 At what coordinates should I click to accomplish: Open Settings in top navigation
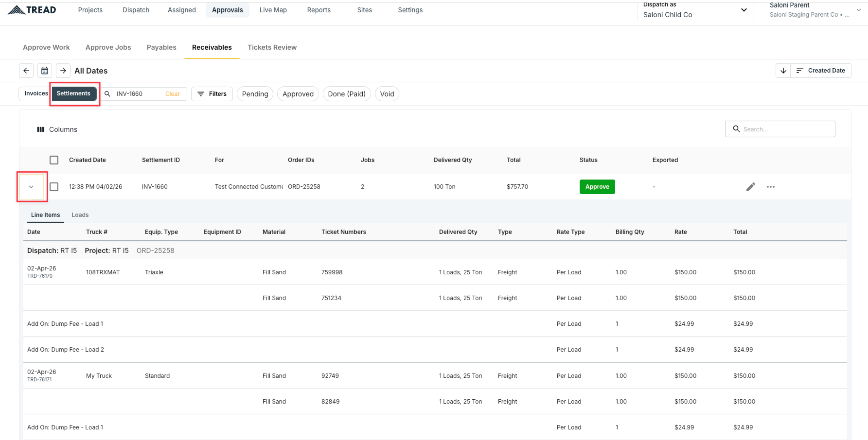(x=410, y=10)
